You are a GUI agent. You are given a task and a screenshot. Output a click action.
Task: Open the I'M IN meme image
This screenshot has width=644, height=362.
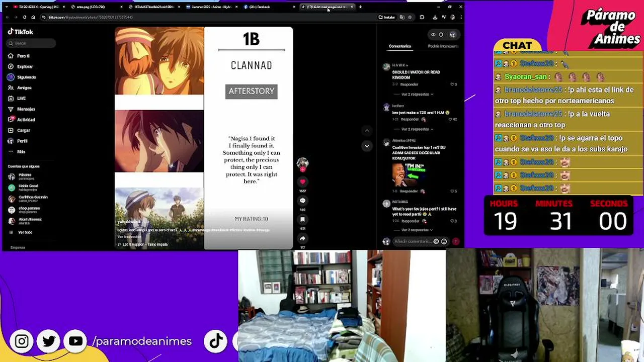click(x=409, y=174)
